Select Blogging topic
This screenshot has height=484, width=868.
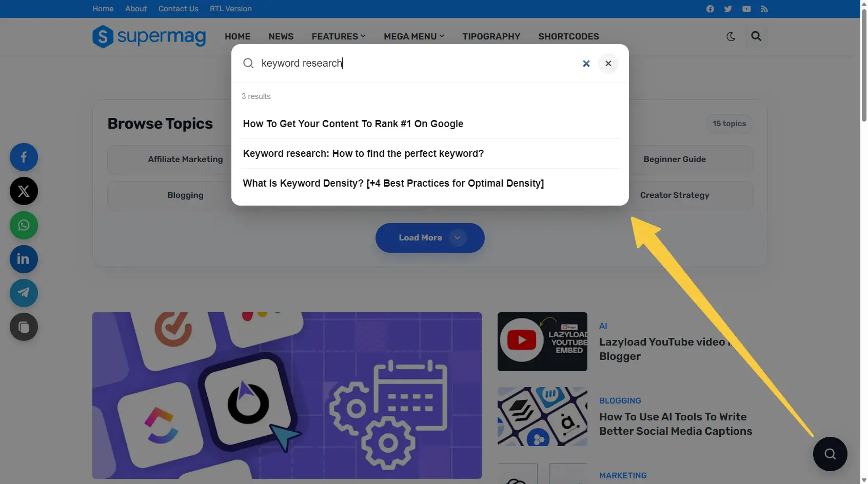[185, 195]
